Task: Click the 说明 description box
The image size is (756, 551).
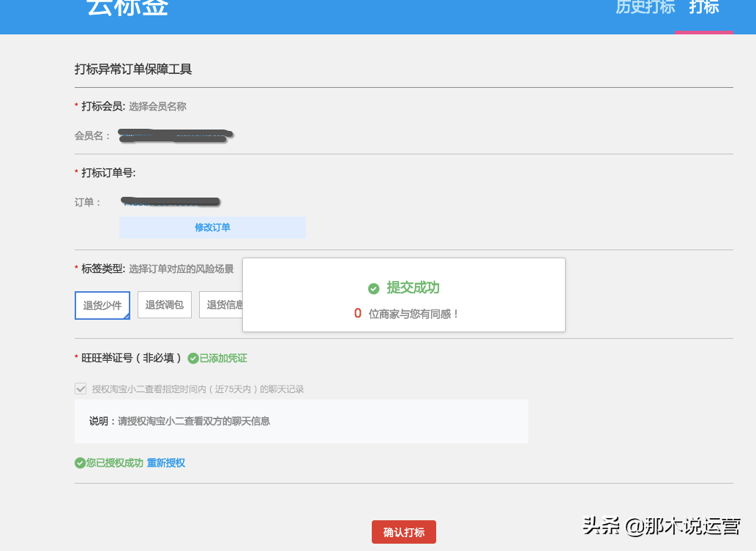Action: [301, 421]
